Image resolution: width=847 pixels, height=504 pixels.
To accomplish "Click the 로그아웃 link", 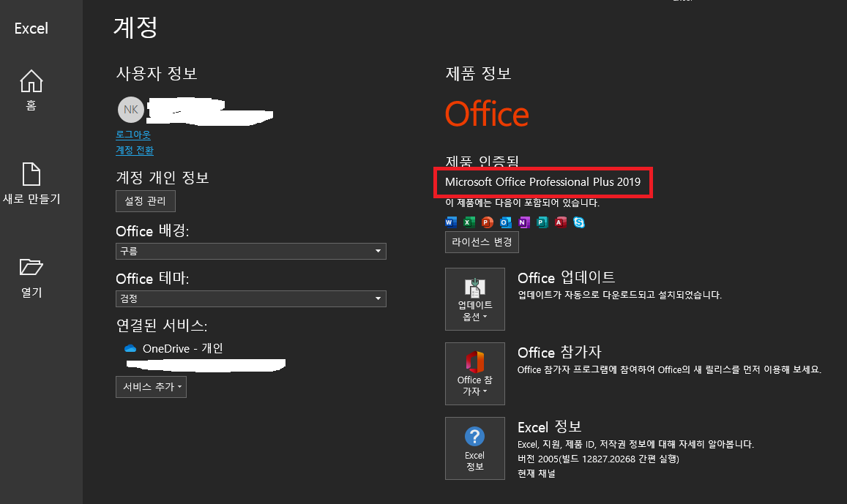I will (133, 135).
